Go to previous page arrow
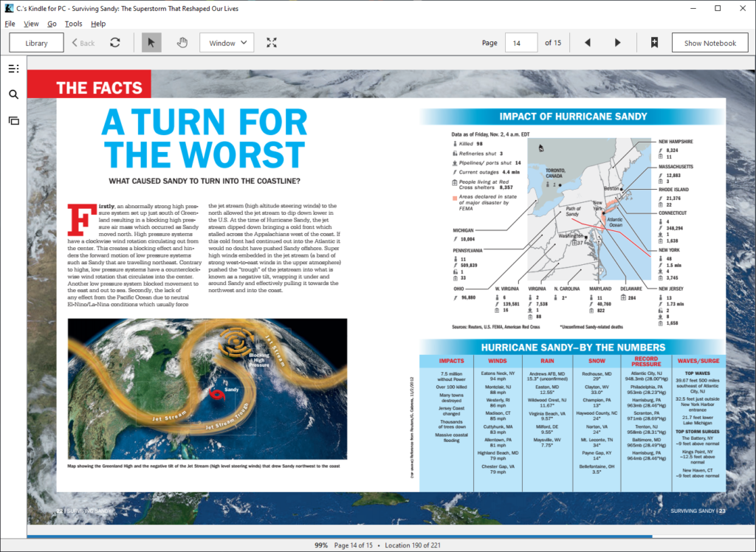This screenshot has width=756, height=552. [x=587, y=42]
